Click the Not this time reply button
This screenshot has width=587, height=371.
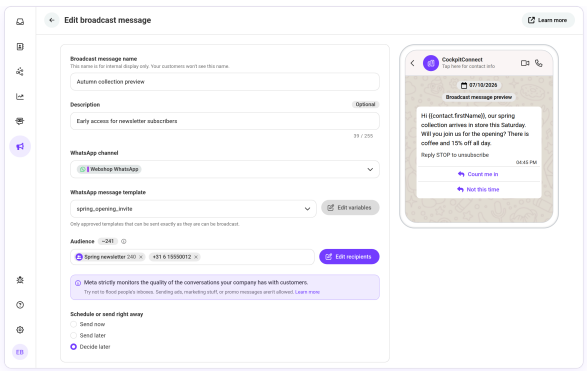pyautogui.click(x=479, y=189)
